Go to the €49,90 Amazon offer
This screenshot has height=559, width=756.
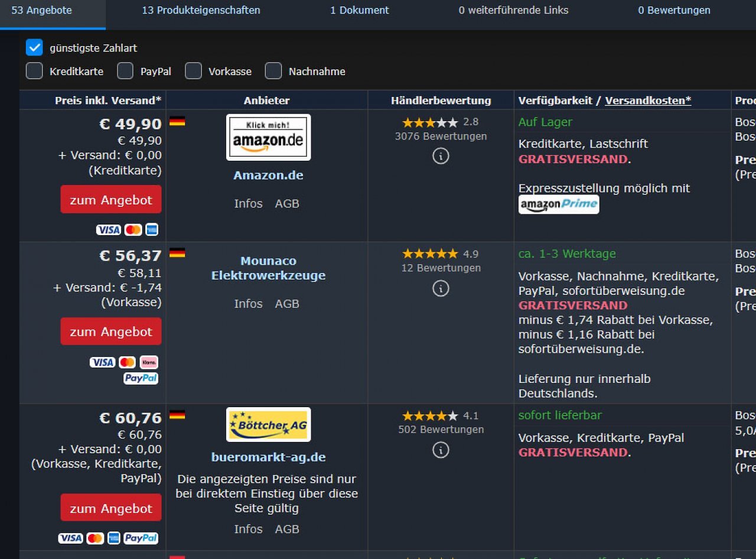pos(110,200)
